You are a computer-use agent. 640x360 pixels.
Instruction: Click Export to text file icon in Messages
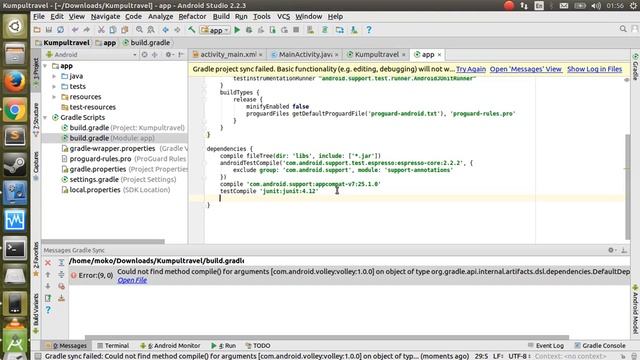click(x=48, y=298)
